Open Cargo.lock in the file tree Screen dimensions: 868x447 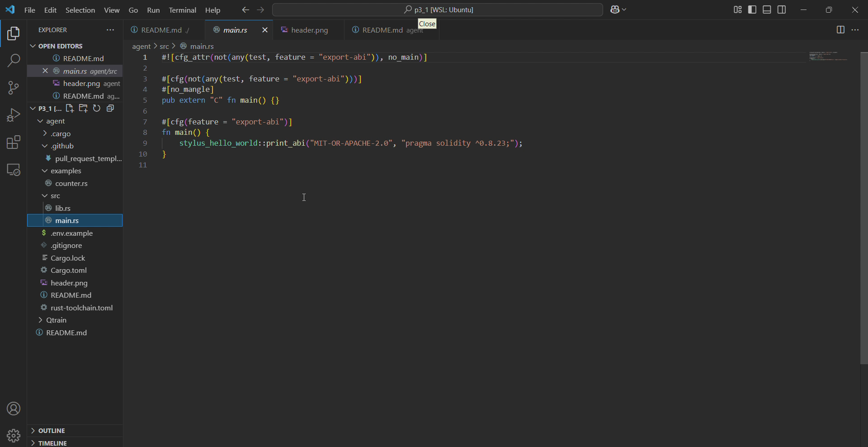(x=75, y=258)
